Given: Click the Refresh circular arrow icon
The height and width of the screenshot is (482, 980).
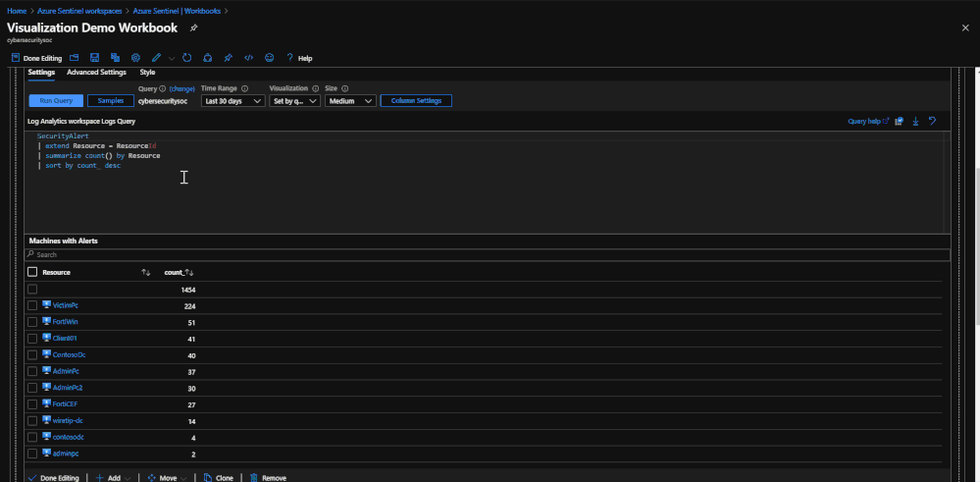Looking at the screenshot, I should [186, 58].
